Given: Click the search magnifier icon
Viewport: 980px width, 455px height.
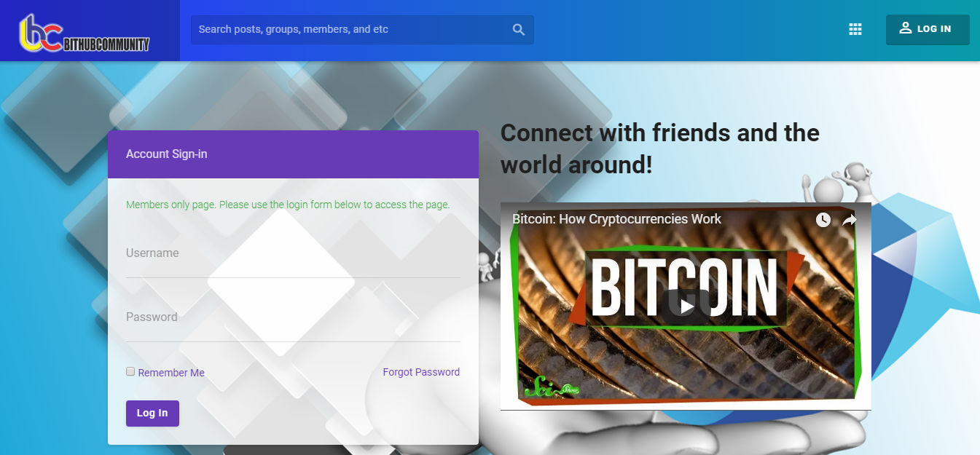Looking at the screenshot, I should click(519, 30).
